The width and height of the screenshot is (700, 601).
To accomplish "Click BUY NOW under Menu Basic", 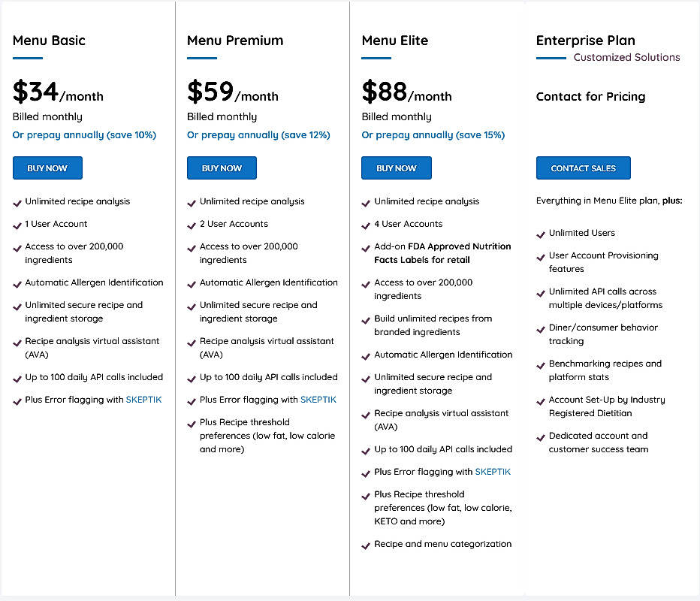I will click(x=47, y=168).
